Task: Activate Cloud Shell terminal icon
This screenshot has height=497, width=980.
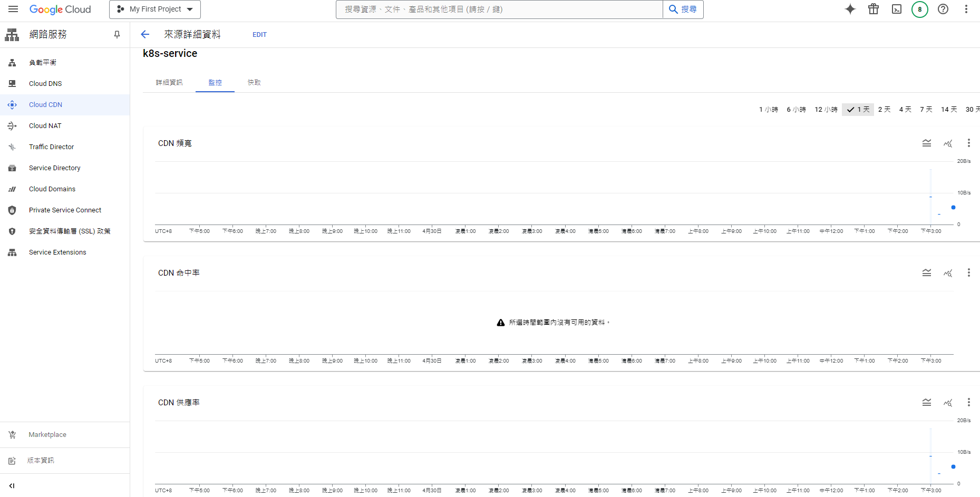Action: (x=896, y=9)
